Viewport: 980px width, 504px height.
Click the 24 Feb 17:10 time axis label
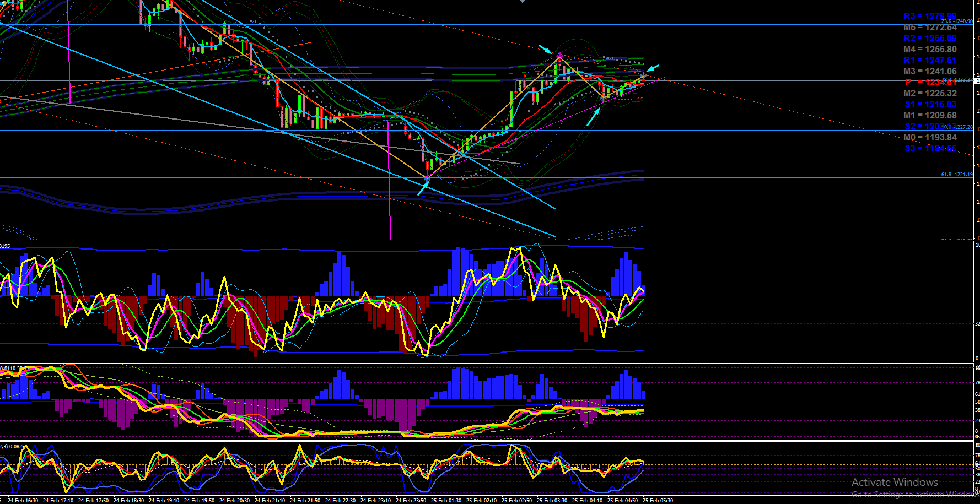58,501
